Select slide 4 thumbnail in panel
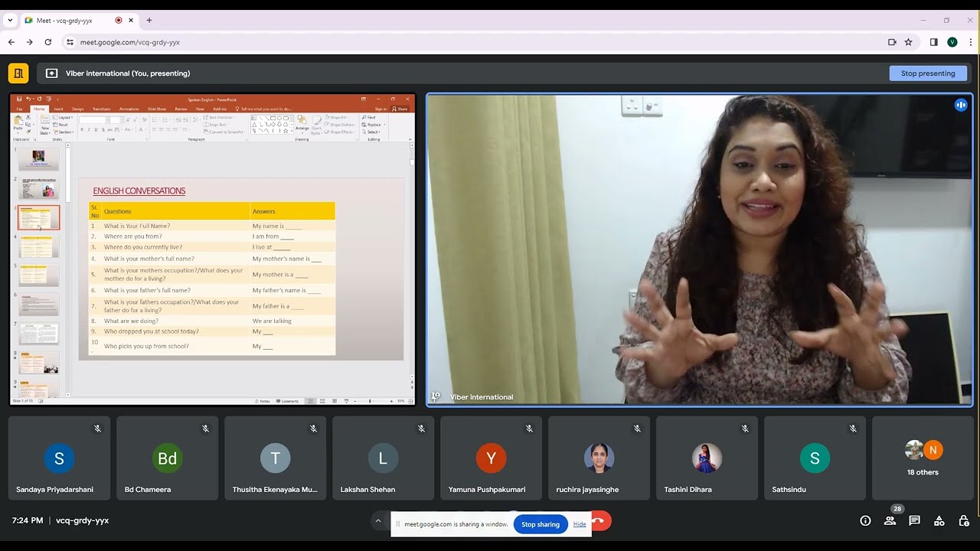Screen dimensions: 980x551 pos(38,246)
